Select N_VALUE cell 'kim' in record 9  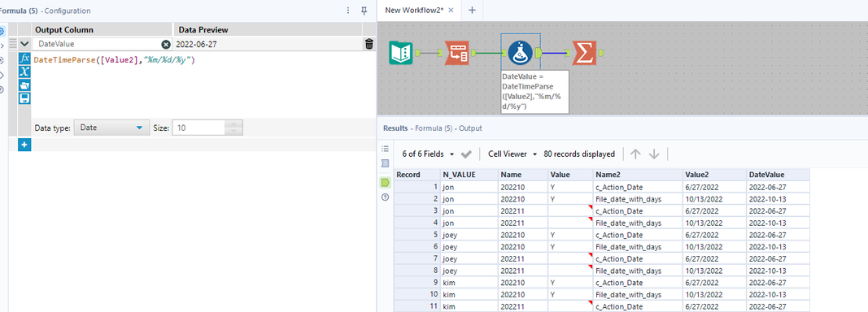click(x=469, y=283)
